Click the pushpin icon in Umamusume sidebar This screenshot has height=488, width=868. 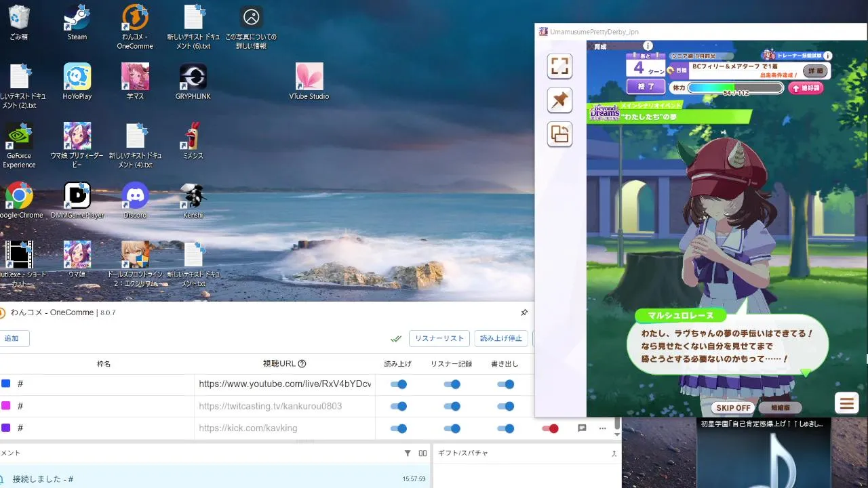click(x=559, y=100)
